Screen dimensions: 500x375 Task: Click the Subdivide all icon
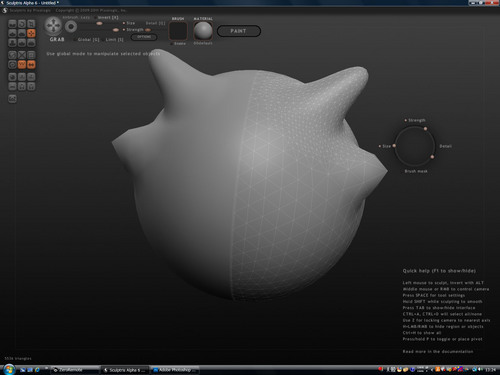[x=31, y=55]
